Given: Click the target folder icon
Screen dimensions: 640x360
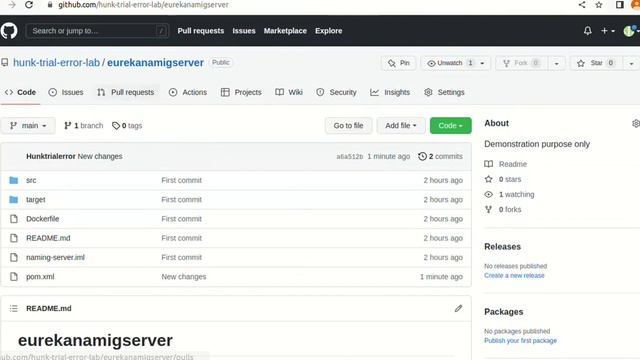Looking at the screenshot, I should click(x=13, y=200).
